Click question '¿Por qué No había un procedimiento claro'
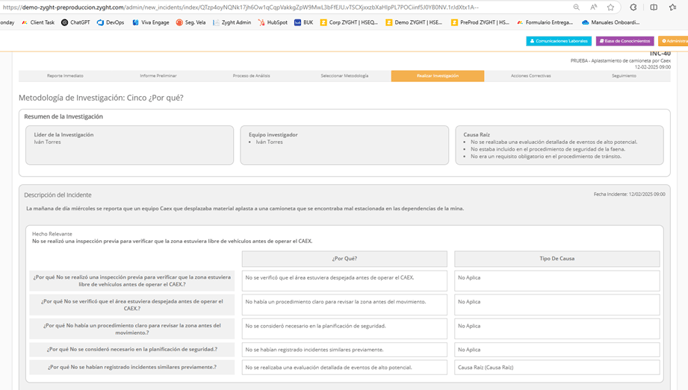 click(132, 329)
